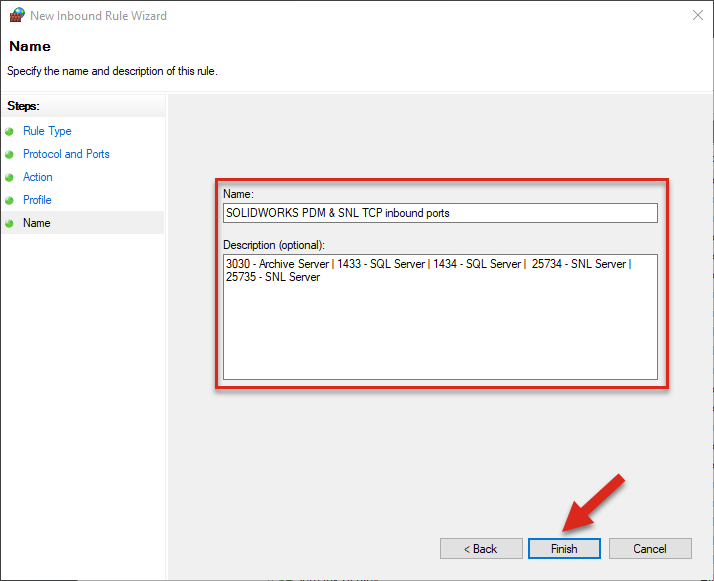Click the 'Steps:' heading
This screenshot has height=581, width=714.
(23, 106)
